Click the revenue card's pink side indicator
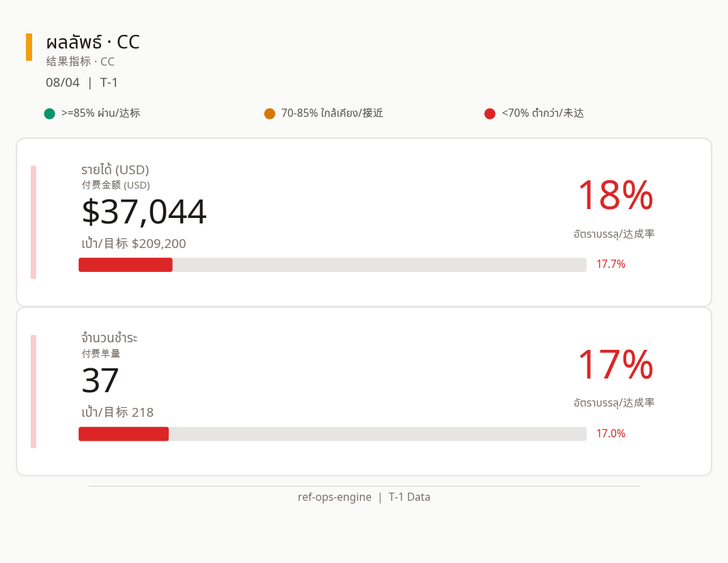The height and width of the screenshot is (563, 728). 33,222
